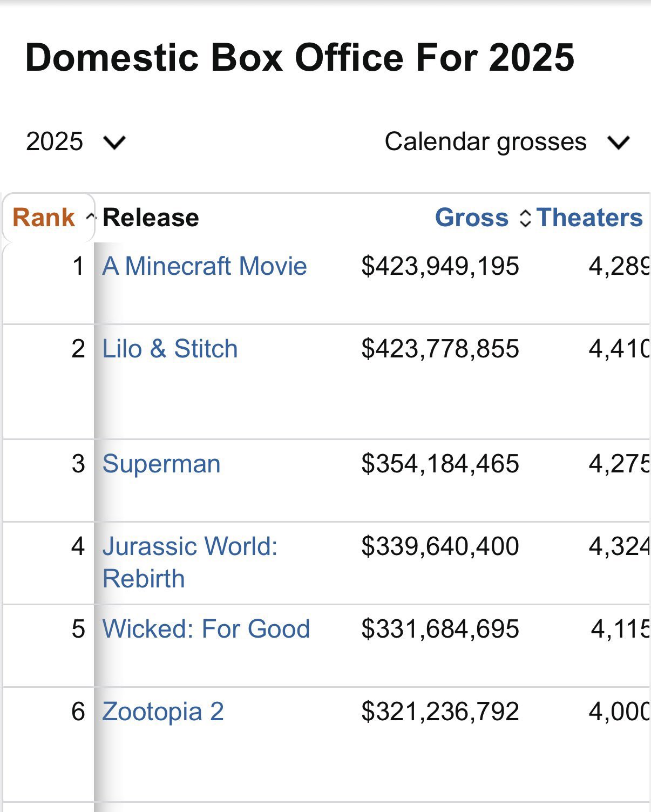Click the chevron arrow next to year 2025
The width and height of the screenshot is (651, 812).
click(114, 143)
